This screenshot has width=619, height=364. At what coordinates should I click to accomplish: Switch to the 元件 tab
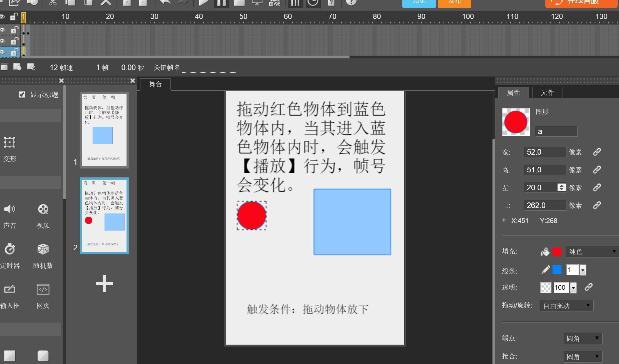(547, 93)
